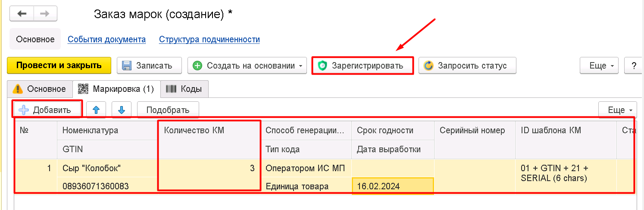Move row up with blue arrow

pos(96,110)
